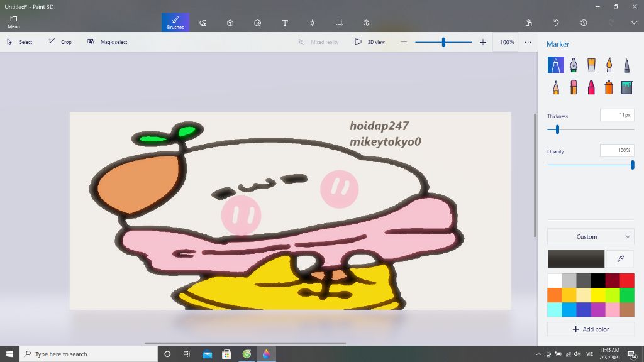The height and width of the screenshot is (362, 644).
Task: Pick the bright red color swatch
Action: (x=627, y=281)
